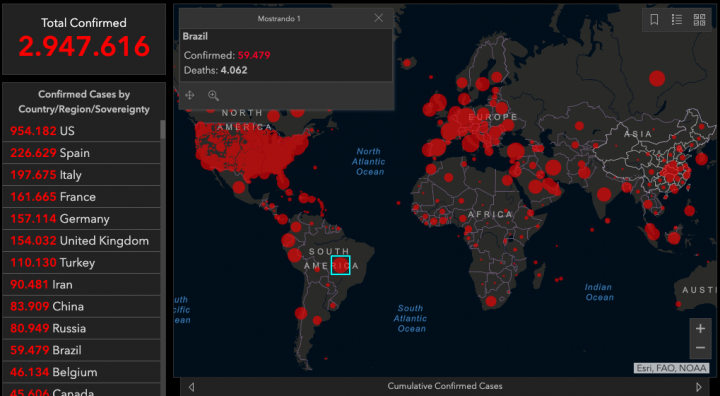Select Spain in the country list
This screenshot has height=396, width=720.
click(81, 153)
